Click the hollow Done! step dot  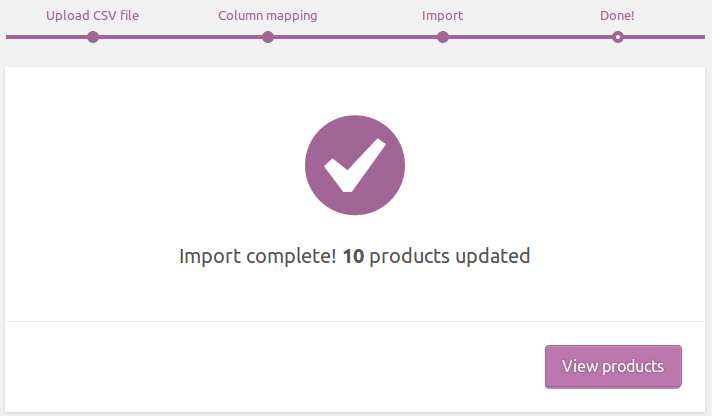click(x=618, y=37)
